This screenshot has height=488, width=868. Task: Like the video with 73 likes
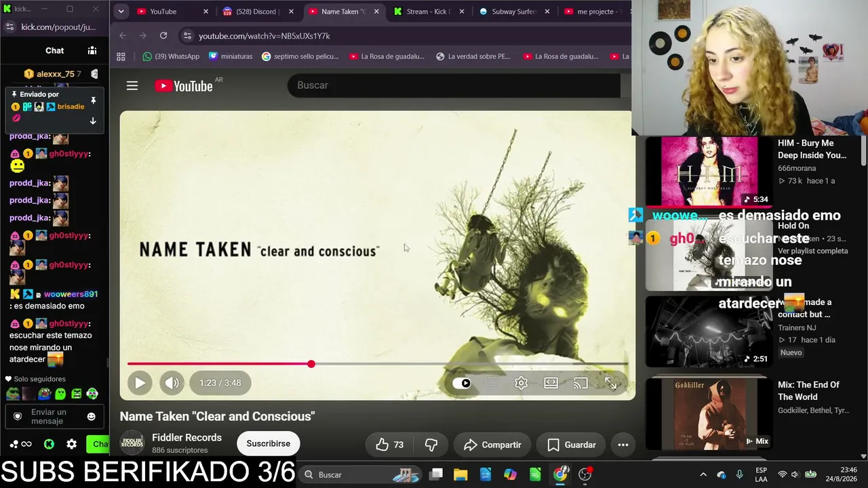390,445
